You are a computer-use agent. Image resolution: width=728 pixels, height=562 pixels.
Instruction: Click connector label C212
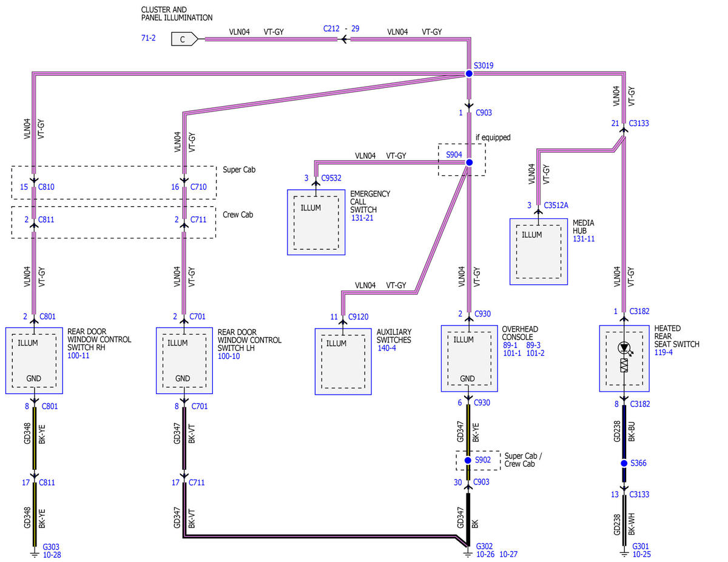[331, 28]
